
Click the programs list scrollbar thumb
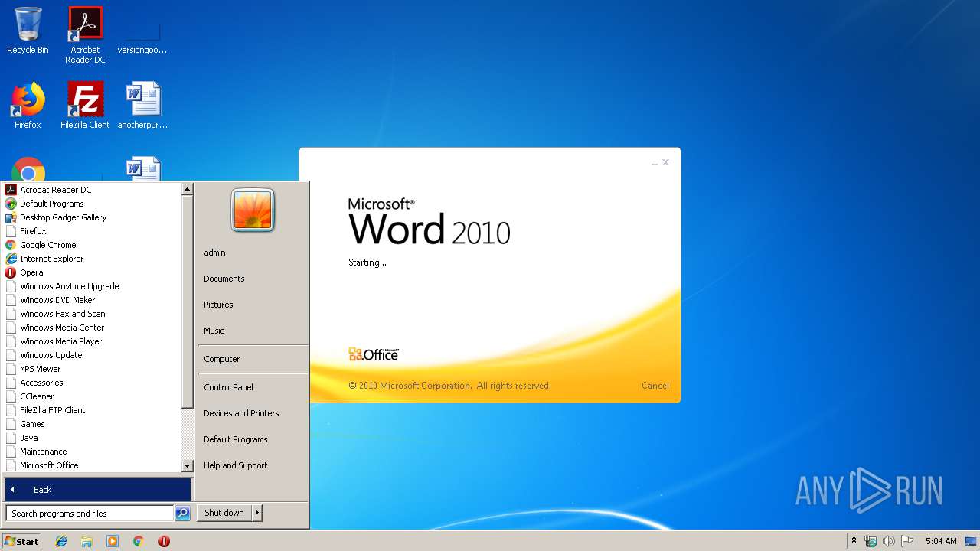[187, 302]
